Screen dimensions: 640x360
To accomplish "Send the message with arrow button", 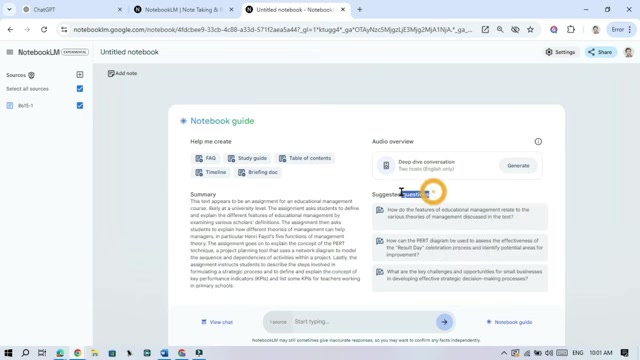I will (x=444, y=322).
